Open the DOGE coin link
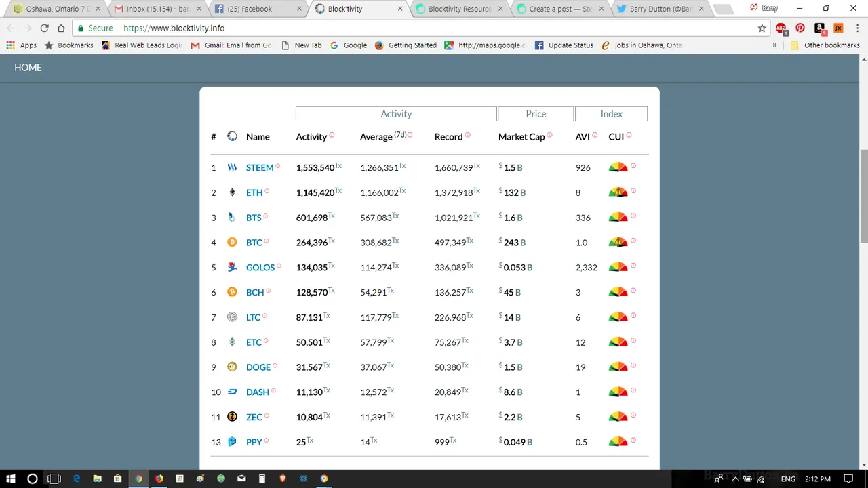The image size is (868, 488). pos(258,367)
